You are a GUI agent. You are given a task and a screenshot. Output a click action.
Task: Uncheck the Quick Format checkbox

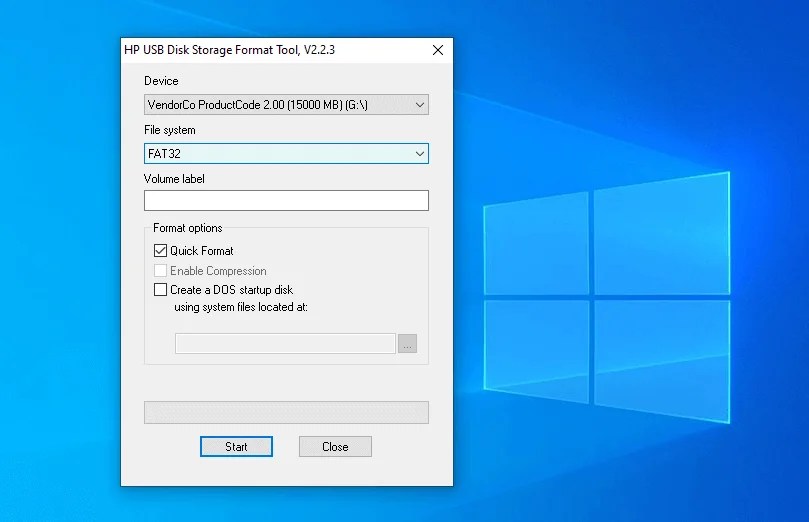[x=160, y=251]
